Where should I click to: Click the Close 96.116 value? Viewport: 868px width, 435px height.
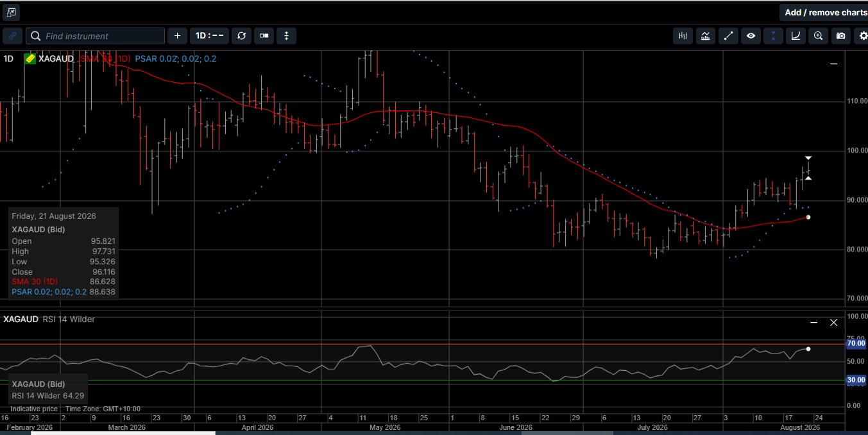103,272
